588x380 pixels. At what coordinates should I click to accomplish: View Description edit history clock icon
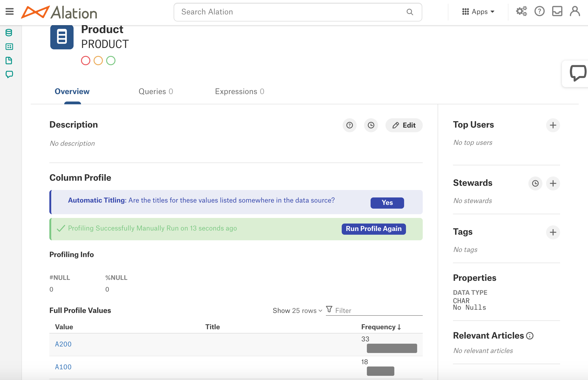tap(371, 125)
